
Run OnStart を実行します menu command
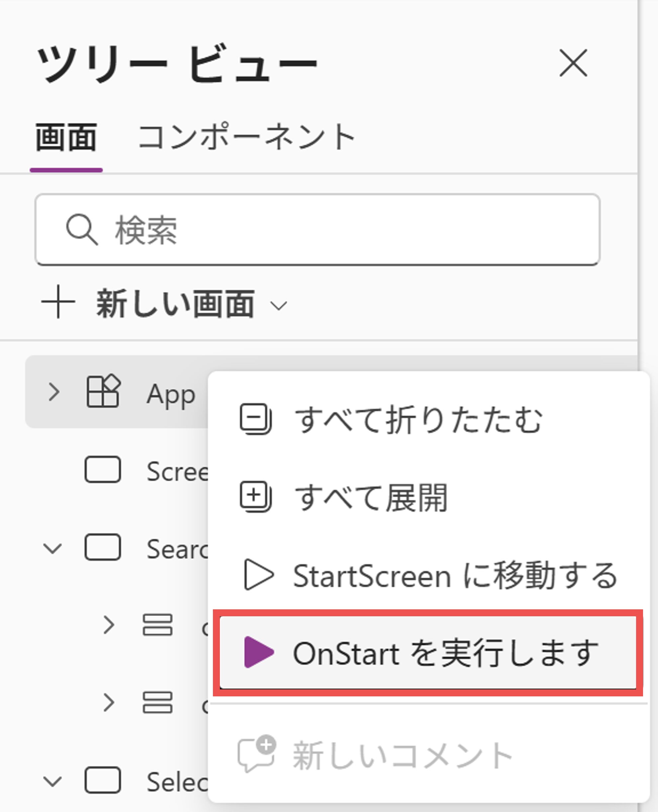click(x=445, y=653)
